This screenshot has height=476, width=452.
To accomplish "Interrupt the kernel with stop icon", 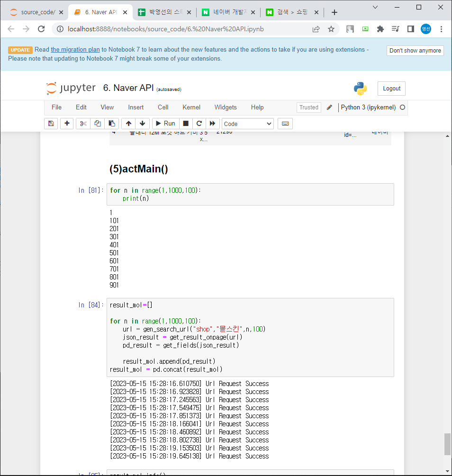I will (x=186, y=124).
